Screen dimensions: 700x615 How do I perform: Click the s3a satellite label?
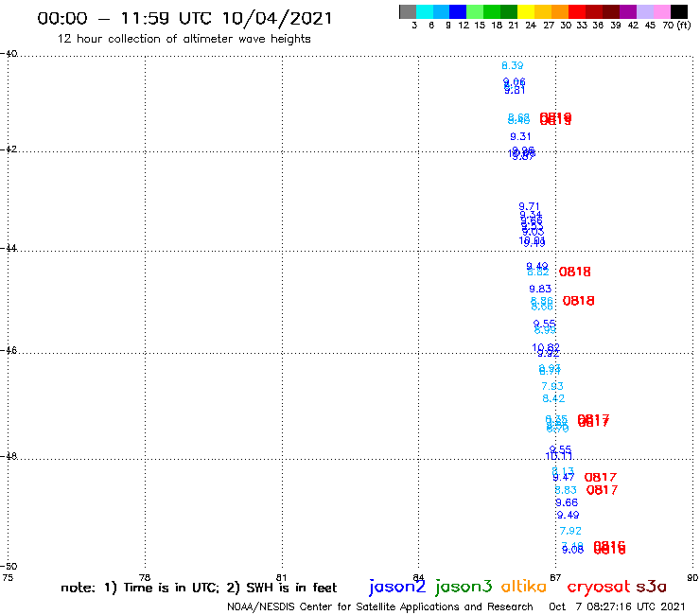[x=652, y=587]
